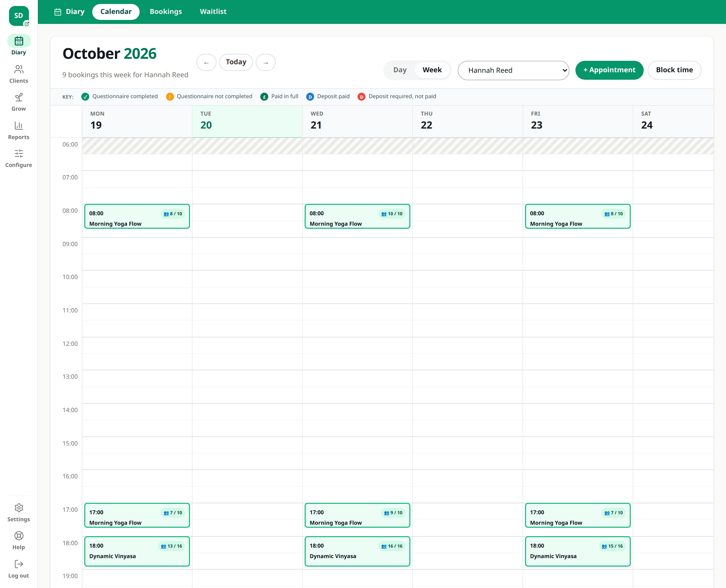Image resolution: width=726 pixels, height=588 pixels.
Task: Click the Block time button
Action: coord(674,70)
